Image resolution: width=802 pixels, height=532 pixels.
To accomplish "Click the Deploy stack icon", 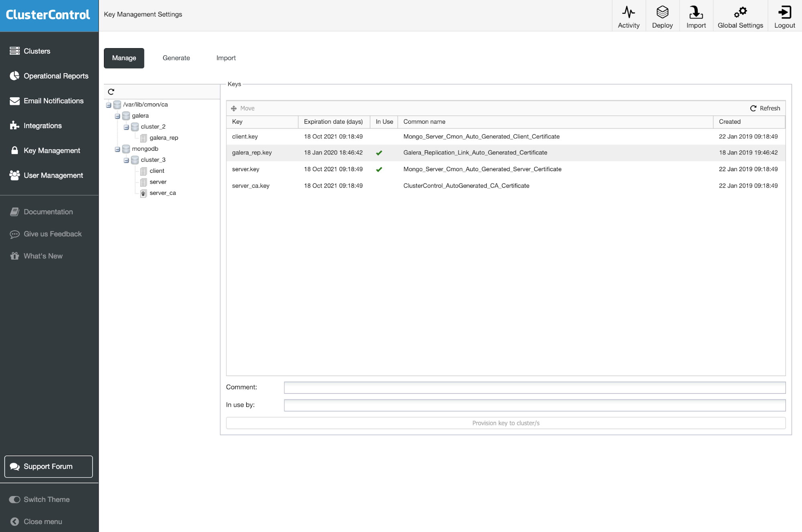I will point(662,12).
